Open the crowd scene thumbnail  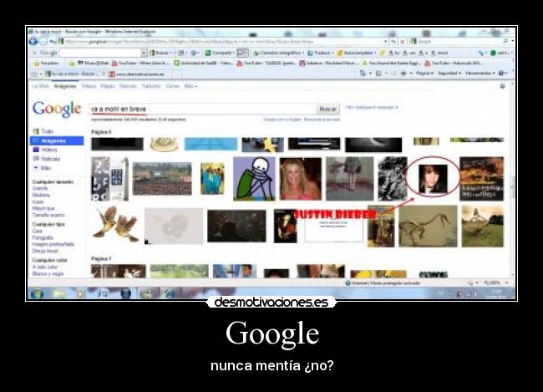[162, 179]
